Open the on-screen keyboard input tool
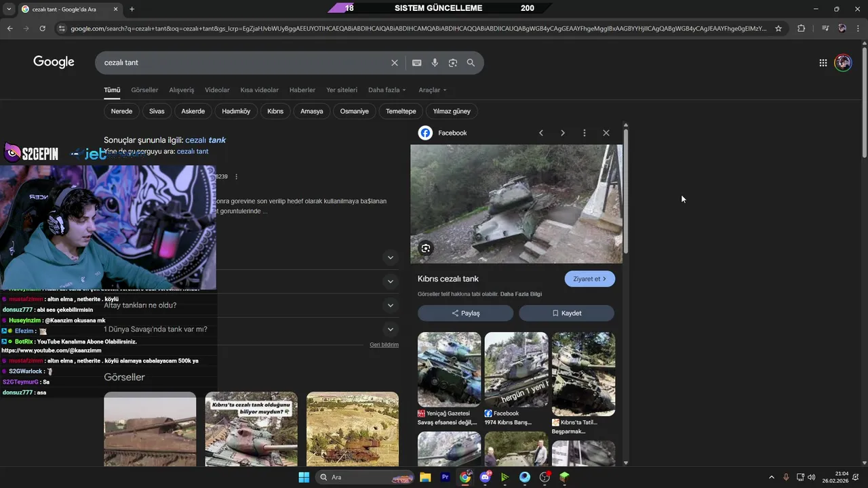The width and height of the screenshot is (868, 488). 417,62
